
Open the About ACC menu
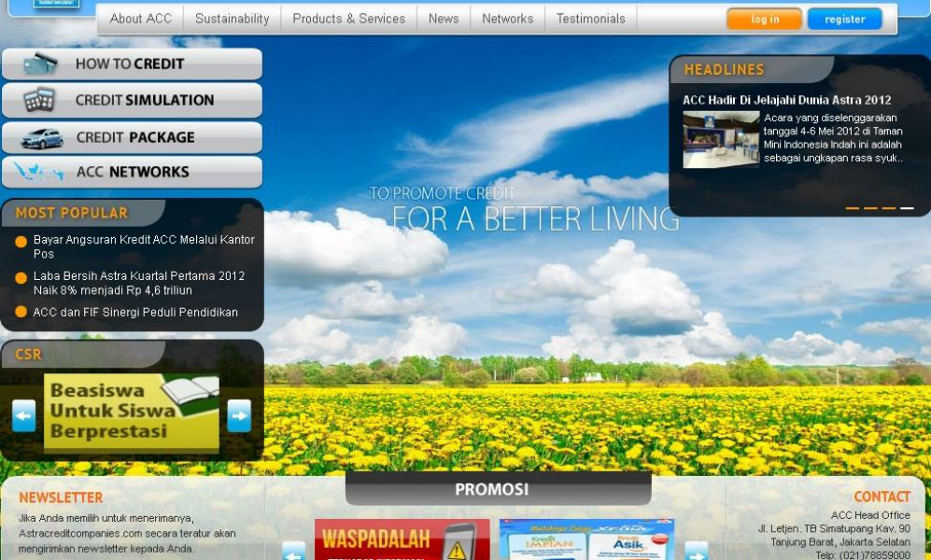[141, 19]
